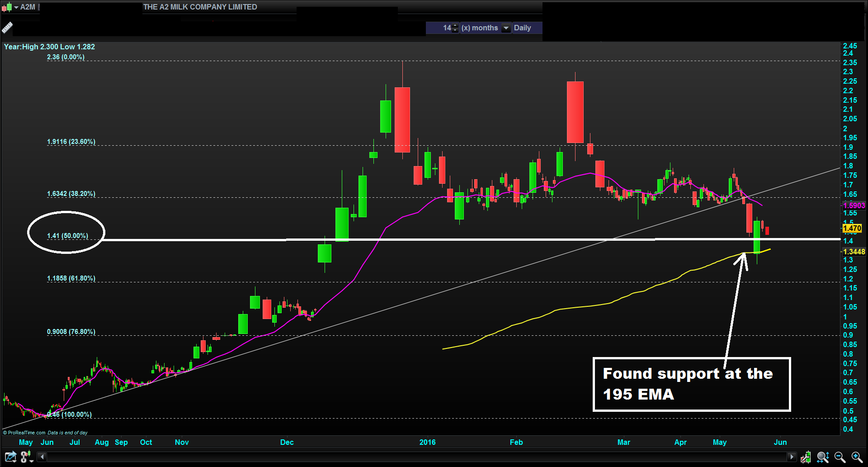Open the dropdown arrow next to A2M ticker

click(x=16, y=7)
